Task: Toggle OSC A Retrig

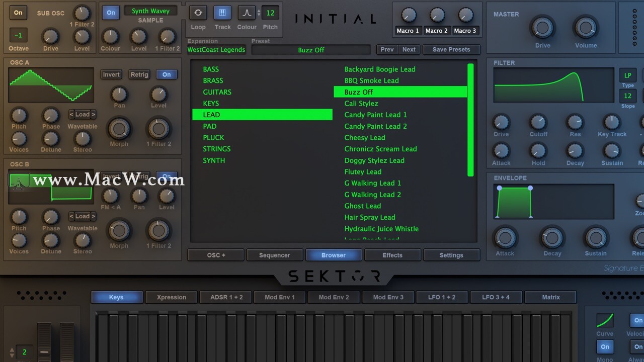Action: click(x=139, y=74)
